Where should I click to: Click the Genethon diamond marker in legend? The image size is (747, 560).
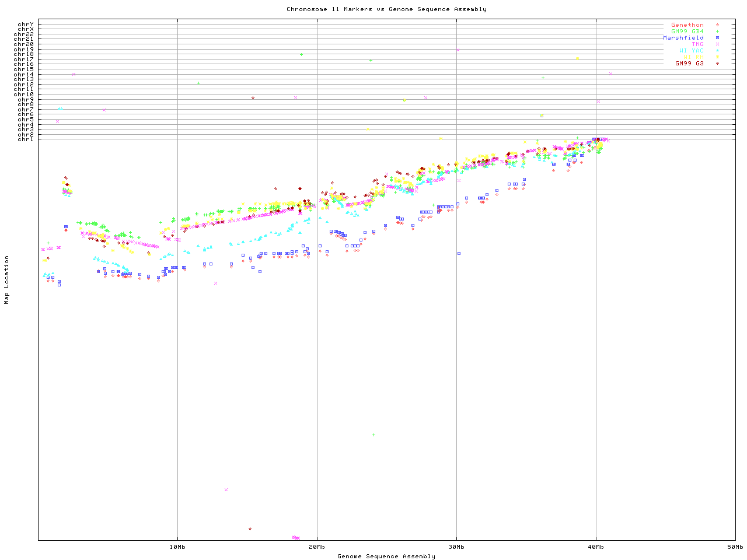point(717,25)
